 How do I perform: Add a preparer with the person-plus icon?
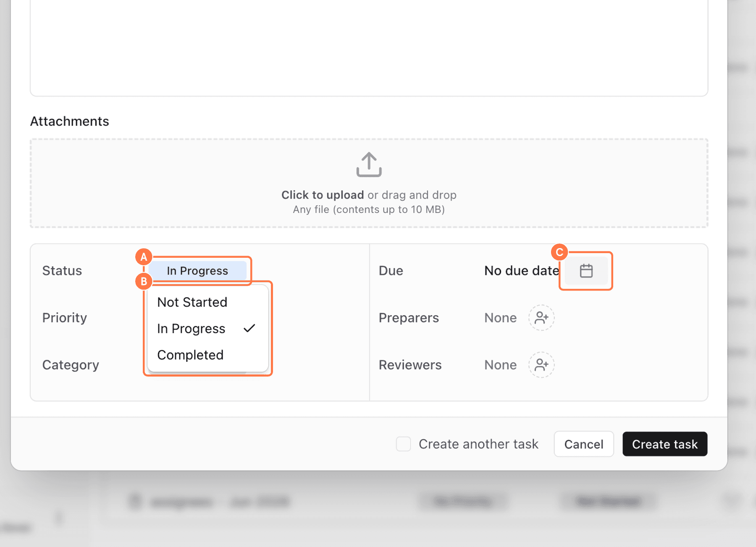[x=541, y=318]
